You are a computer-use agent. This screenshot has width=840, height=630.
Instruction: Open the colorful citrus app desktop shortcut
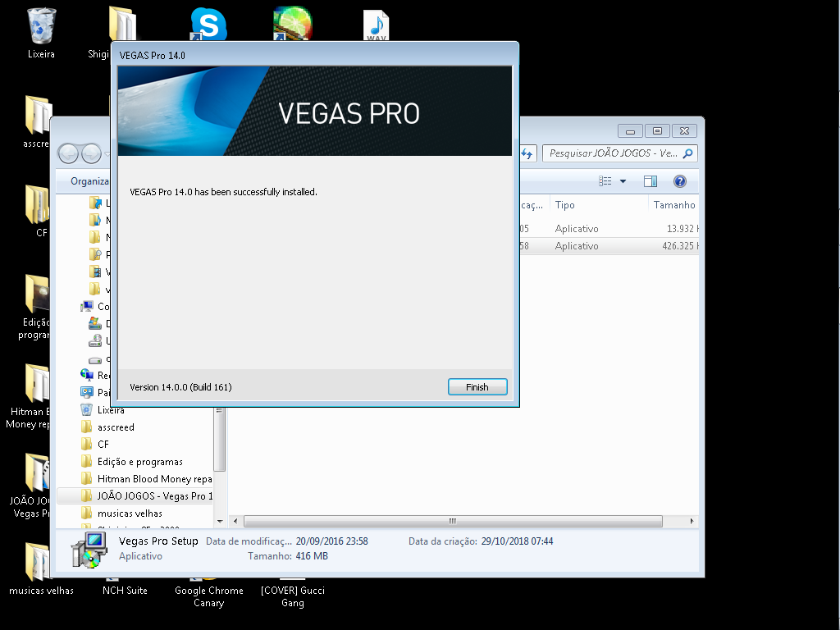292,24
